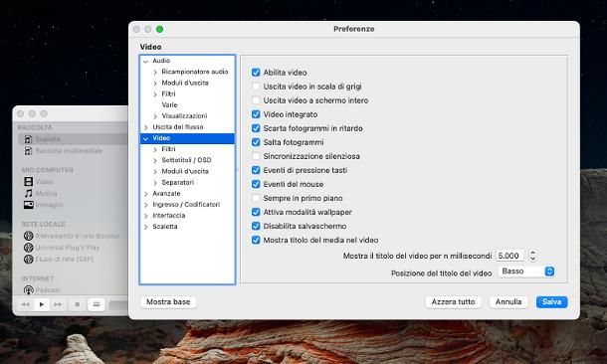
Task: Expand Separatori chevron
Action: point(155,183)
